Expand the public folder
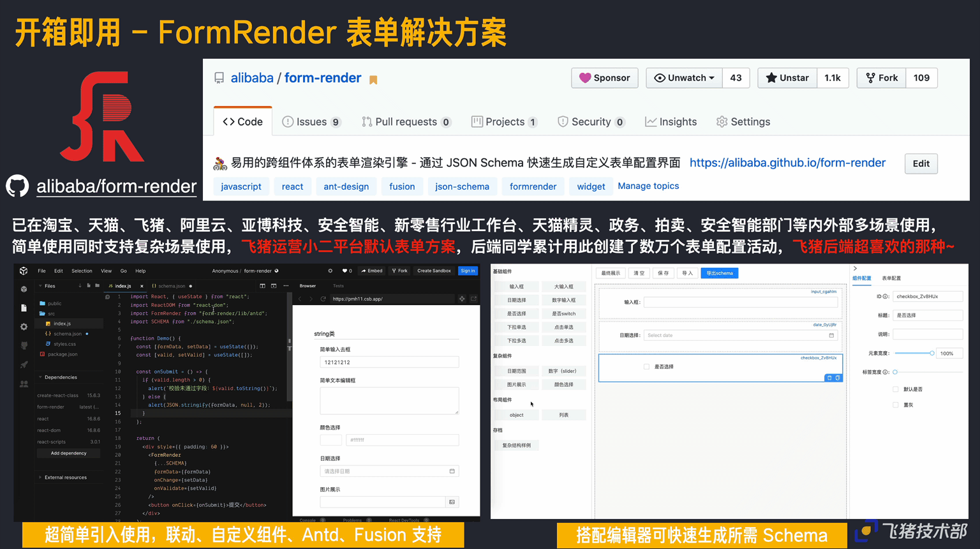Image resolution: width=980 pixels, height=549 pixels. (x=51, y=303)
